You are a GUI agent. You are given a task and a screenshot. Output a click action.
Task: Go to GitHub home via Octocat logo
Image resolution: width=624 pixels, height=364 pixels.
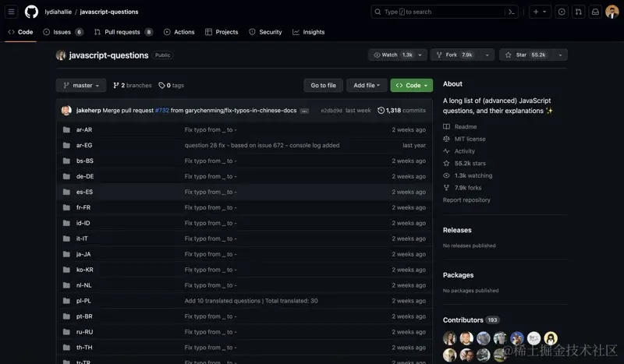31,12
